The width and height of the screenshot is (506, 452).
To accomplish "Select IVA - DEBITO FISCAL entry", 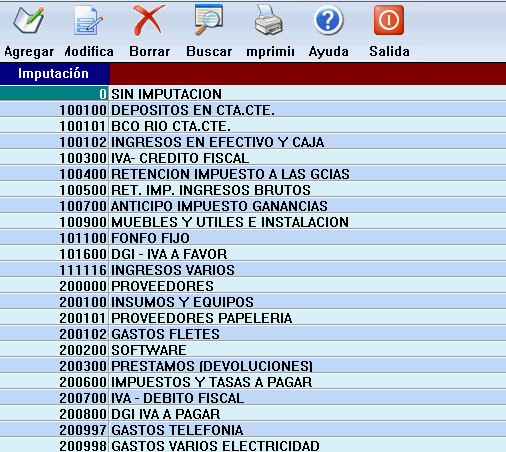I will [253, 398].
